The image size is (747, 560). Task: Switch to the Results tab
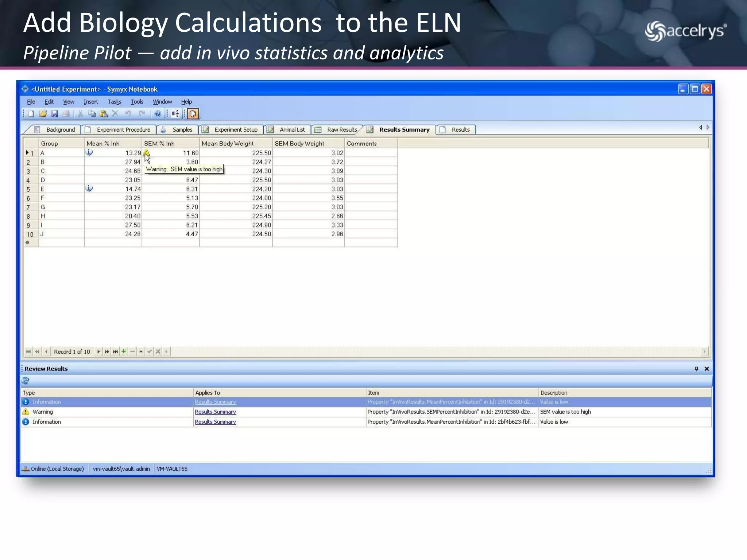coord(456,129)
